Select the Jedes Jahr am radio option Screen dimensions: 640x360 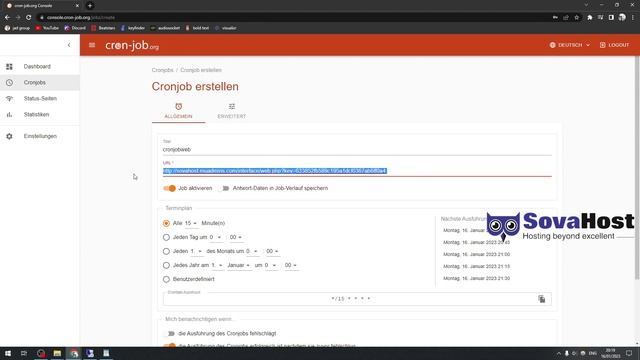166,265
